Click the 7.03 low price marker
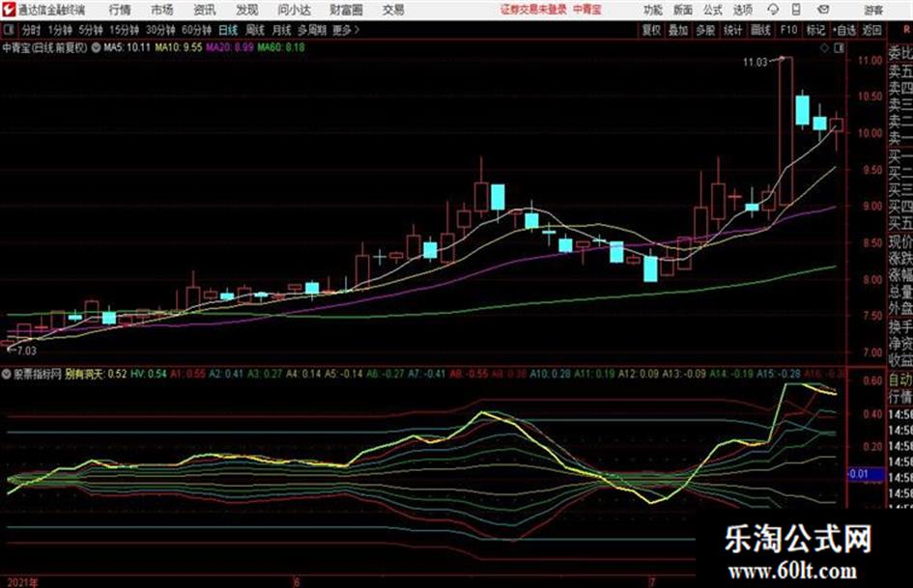The height and width of the screenshot is (588, 913). 26,350
